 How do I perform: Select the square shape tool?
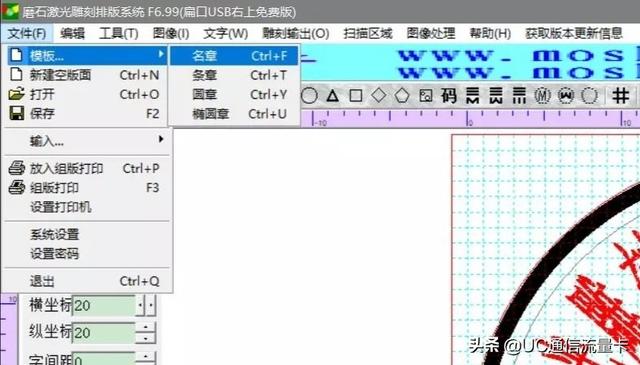[356, 96]
